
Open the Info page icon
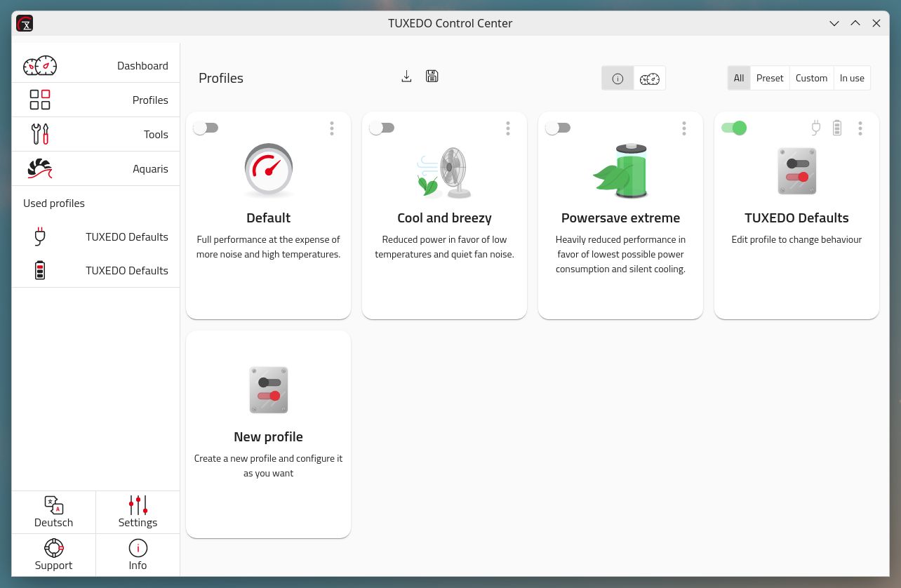click(138, 548)
